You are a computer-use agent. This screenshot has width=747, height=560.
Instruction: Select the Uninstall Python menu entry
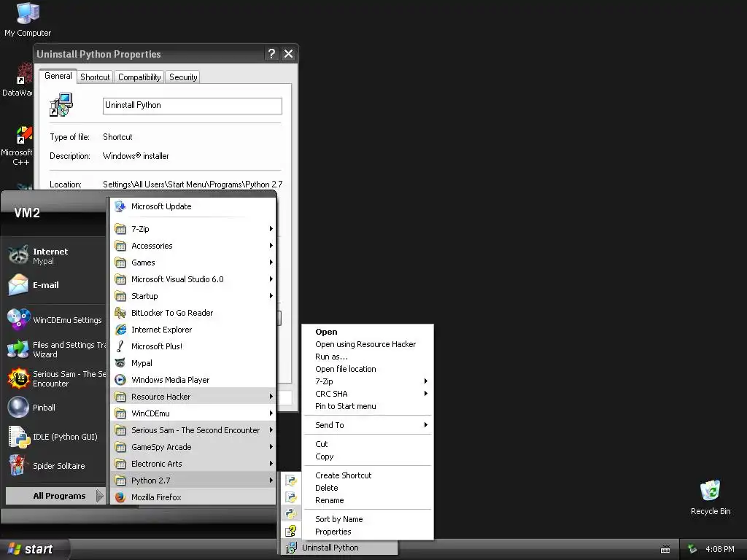338,548
